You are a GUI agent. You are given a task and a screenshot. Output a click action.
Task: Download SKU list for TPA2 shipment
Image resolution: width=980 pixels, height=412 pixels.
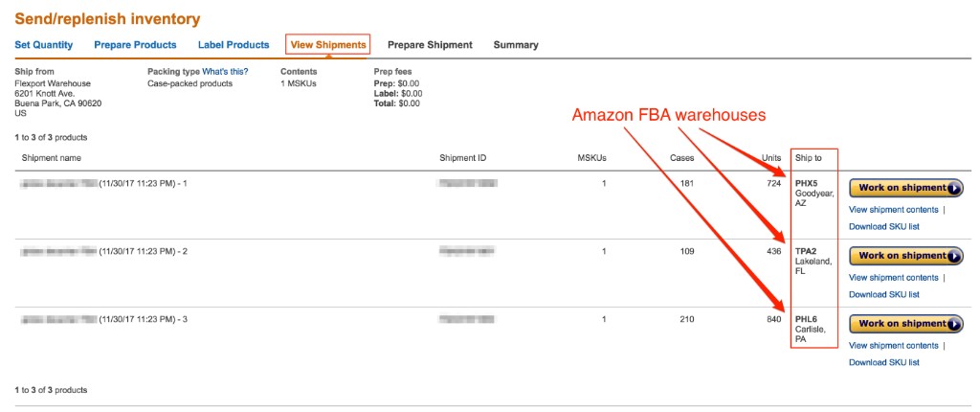point(883,294)
